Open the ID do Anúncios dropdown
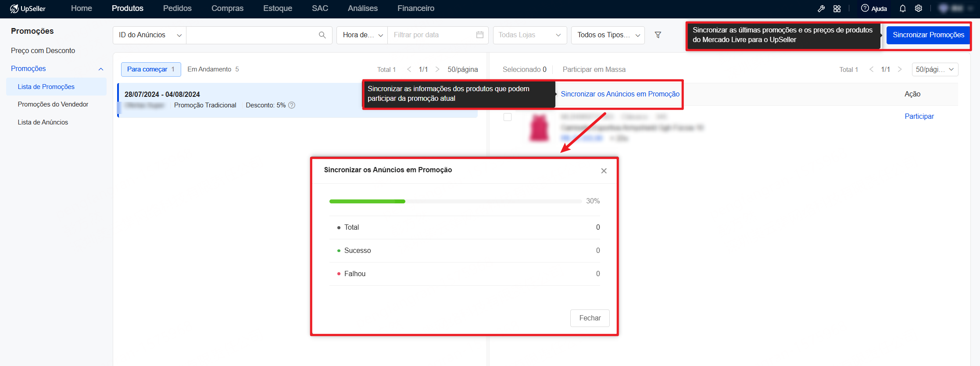 click(150, 35)
